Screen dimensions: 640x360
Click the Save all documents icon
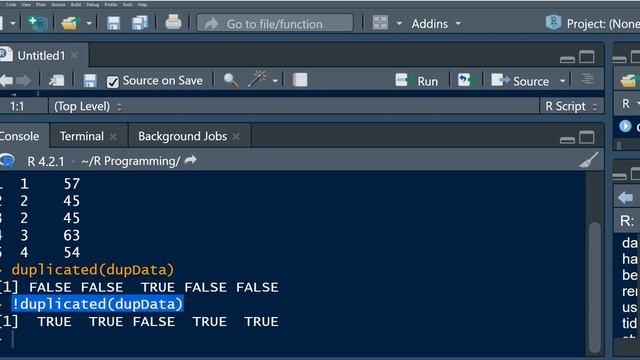click(x=140, y=23)
